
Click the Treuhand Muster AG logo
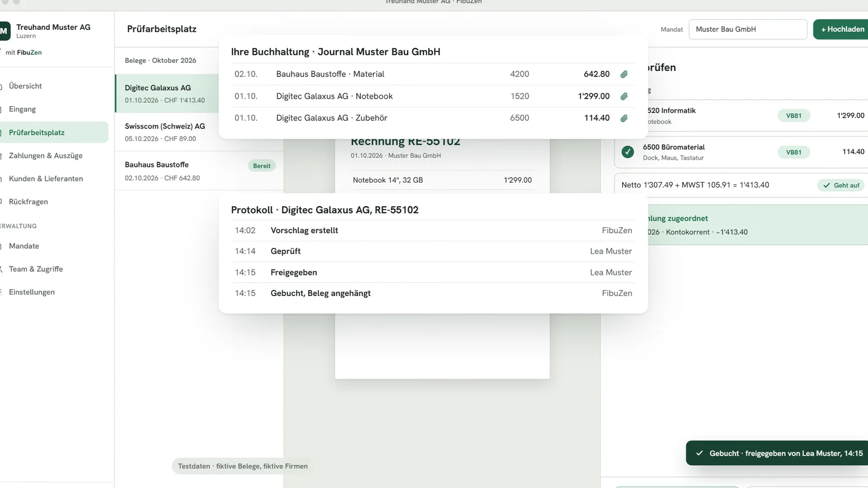point(4,31)
